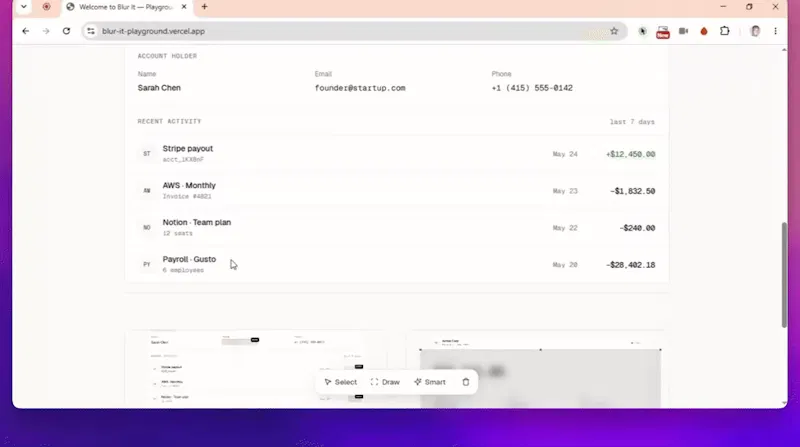Select the Select tool in floating toolbar
The width and height of the screenshot is (800, 447).
pyautogui.click(x=341, y=382)
